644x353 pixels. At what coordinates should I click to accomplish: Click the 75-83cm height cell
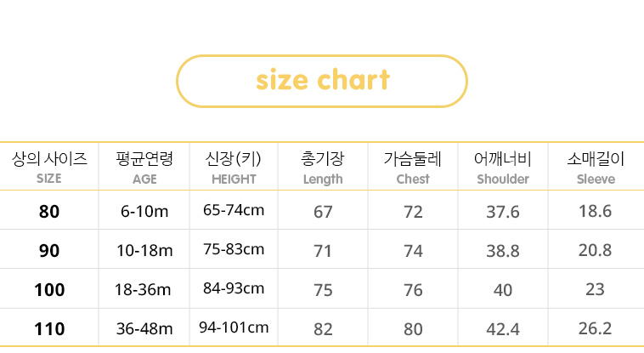click(x=234, y=250)
